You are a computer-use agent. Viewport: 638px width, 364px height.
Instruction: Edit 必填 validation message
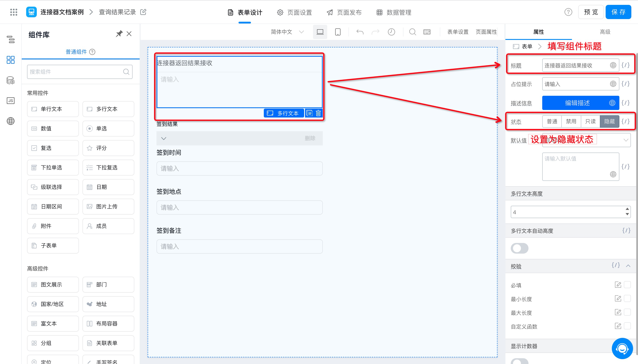(618, 284)
